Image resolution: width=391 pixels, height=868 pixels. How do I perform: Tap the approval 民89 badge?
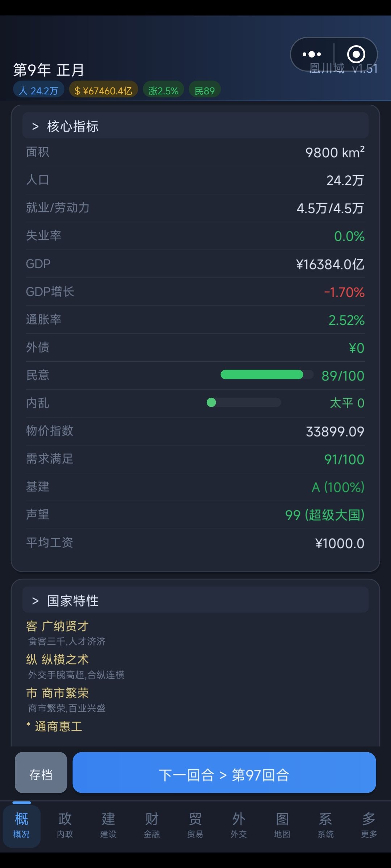pos(205,90)
